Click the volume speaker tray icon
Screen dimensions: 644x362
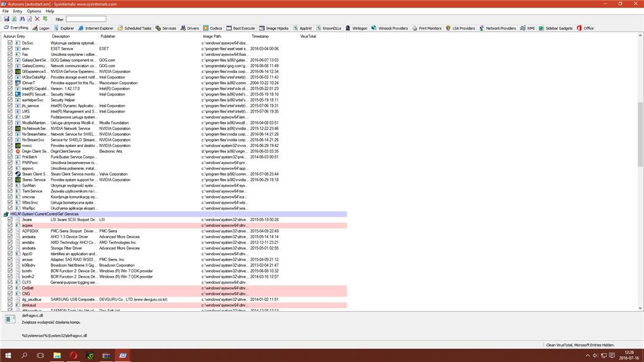(596, 356)
